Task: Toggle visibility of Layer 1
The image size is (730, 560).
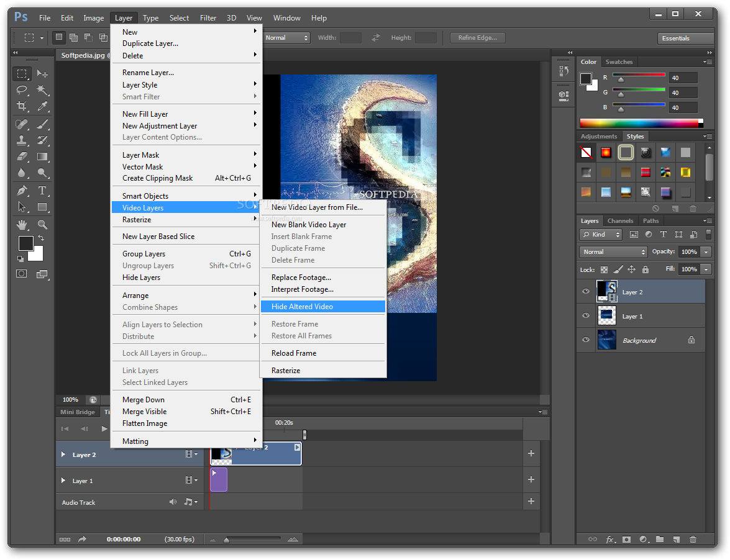Action: 586,316
